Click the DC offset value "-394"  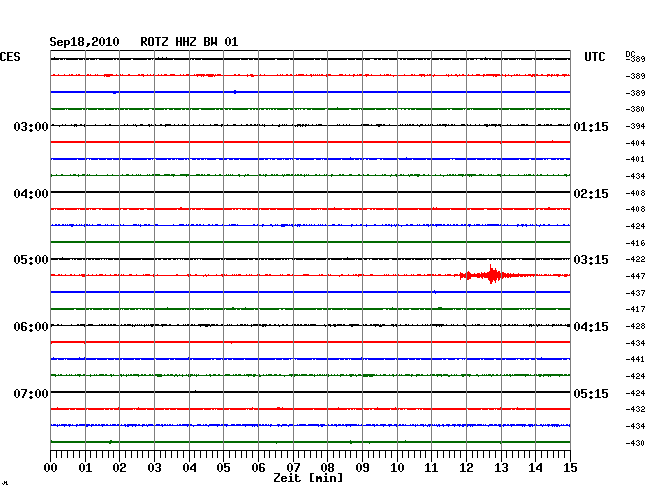point(635,126)
